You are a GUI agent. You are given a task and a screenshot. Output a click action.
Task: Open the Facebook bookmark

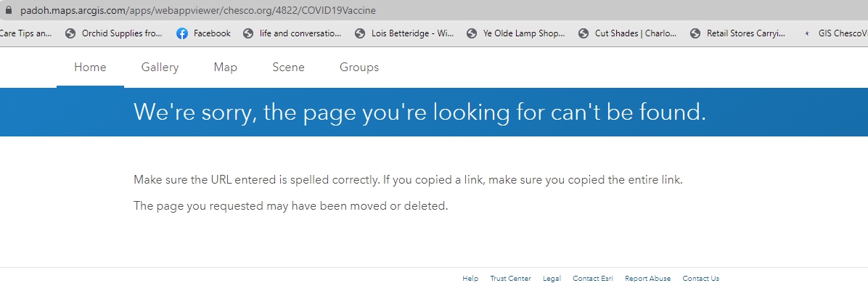(x=203, y=33)
